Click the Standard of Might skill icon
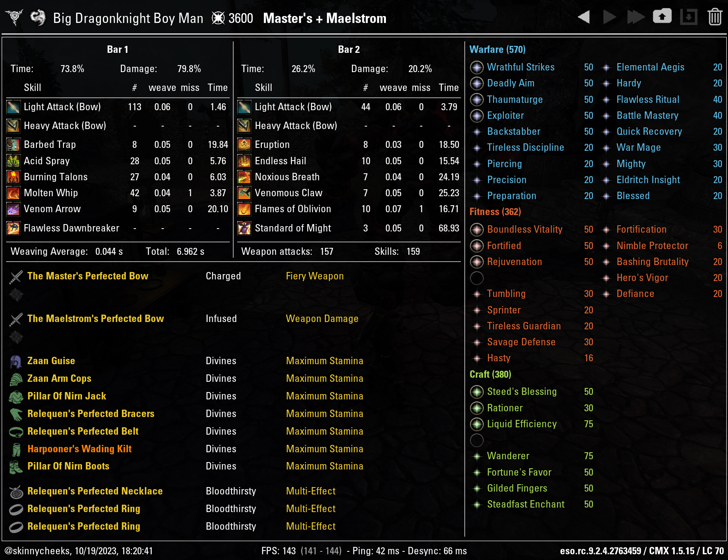This screenshot has width=728, height=560. click(x=244, y=228)
